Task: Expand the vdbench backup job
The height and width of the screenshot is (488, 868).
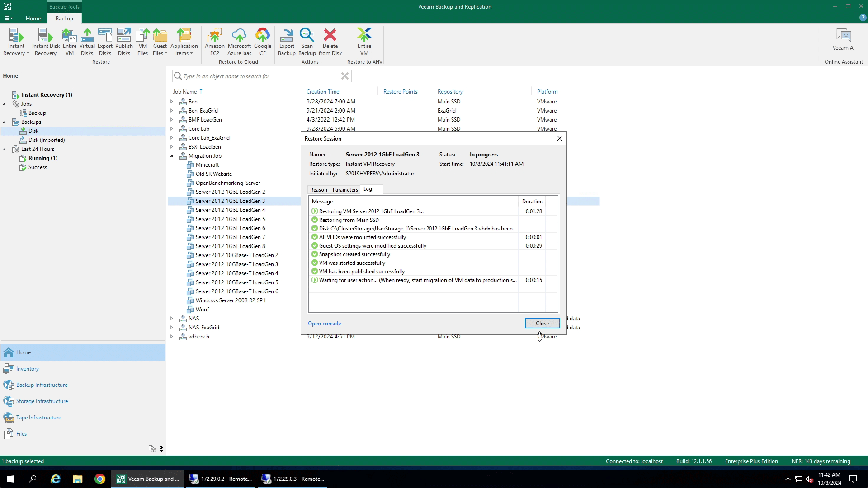Action: pos(172,337)
